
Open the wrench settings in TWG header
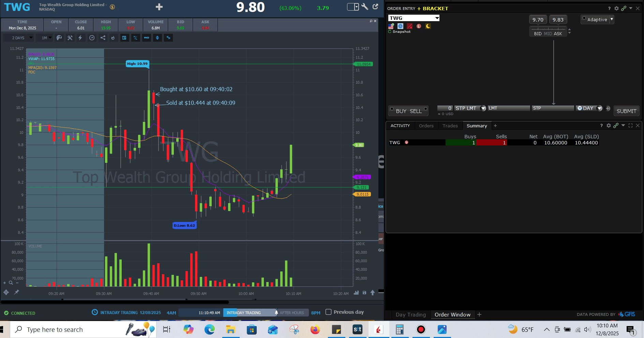(365, 7)
